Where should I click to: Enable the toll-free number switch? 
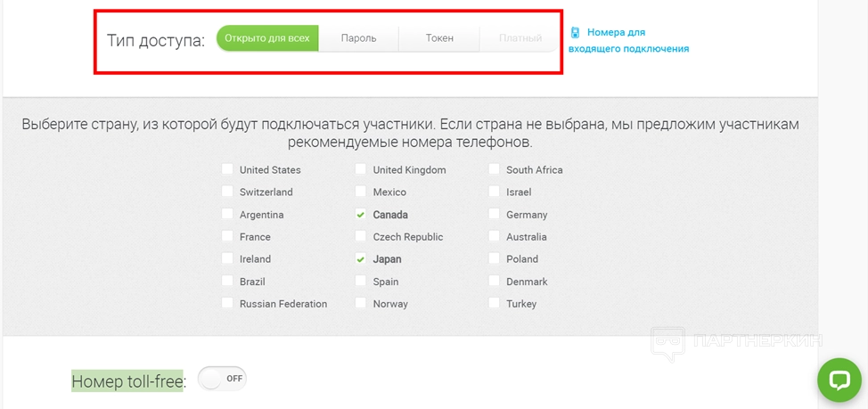pyautogui.click(x=222, y=379)
